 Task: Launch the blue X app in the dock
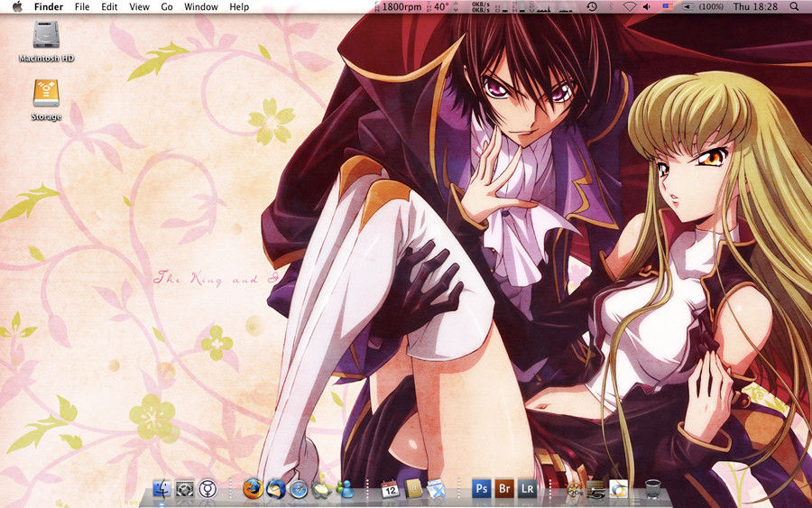(436, 489)
